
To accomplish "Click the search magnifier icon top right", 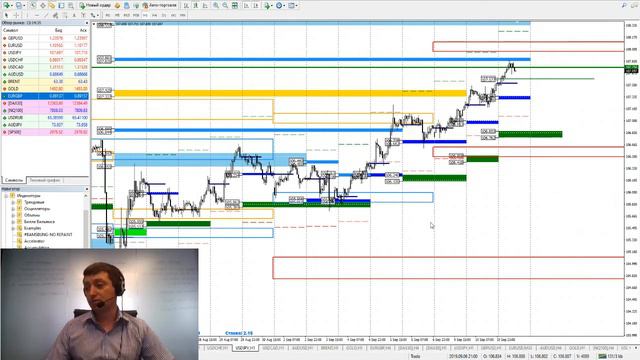I will (624, 5).
